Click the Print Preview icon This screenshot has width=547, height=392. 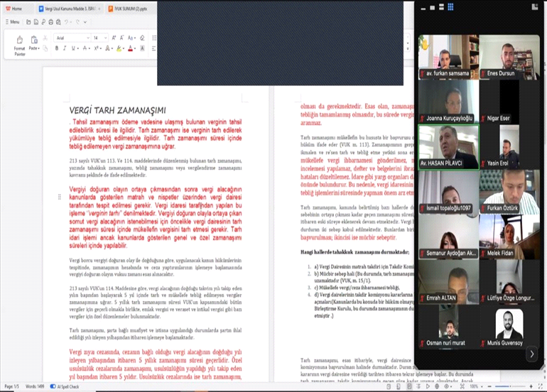[58, 22]
